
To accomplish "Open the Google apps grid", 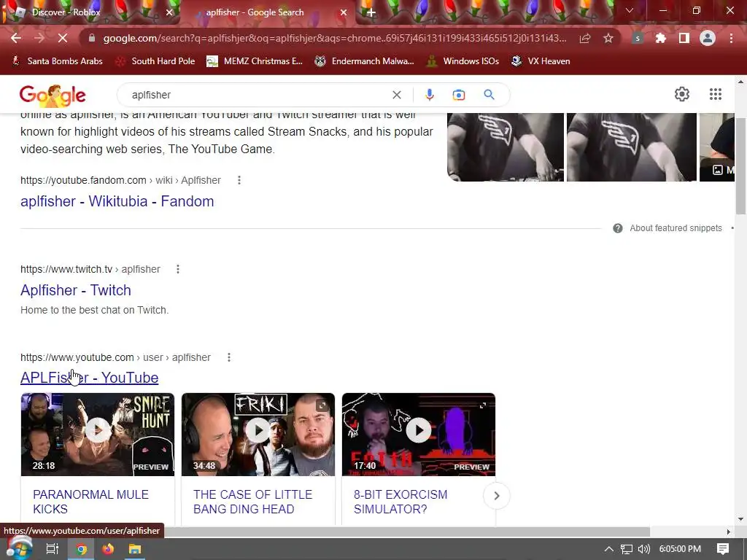I will click(715, 94).
